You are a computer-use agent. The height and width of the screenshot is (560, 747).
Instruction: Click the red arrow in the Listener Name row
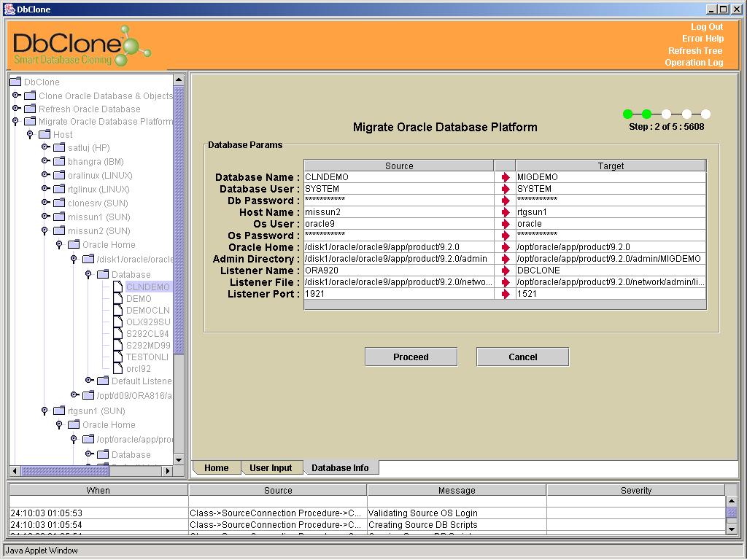pos(506,271)
